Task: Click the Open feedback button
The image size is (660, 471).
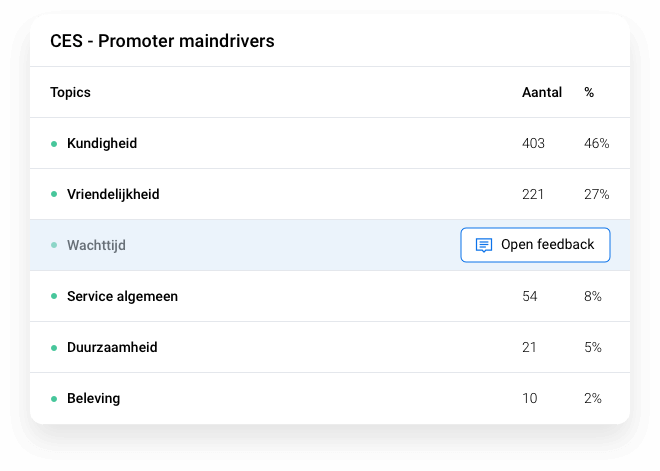Action: [535, 245]
